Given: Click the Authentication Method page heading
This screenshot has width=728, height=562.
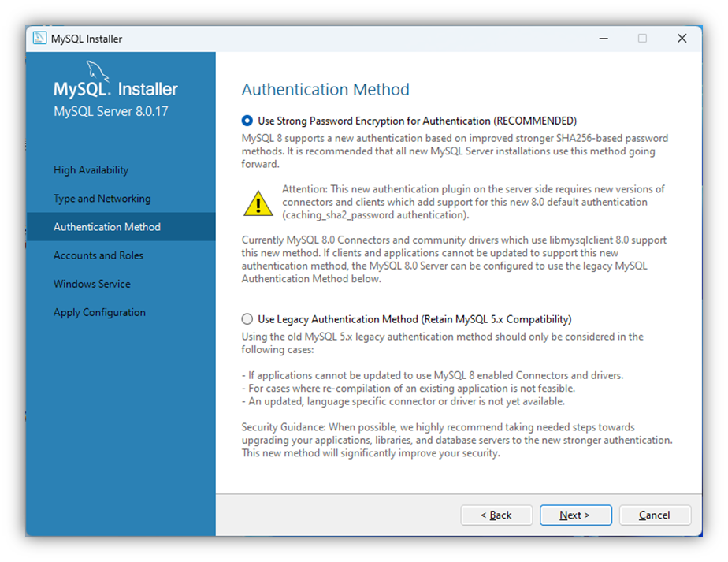Looking at the screenshot, I should click(x=325, y=89).
